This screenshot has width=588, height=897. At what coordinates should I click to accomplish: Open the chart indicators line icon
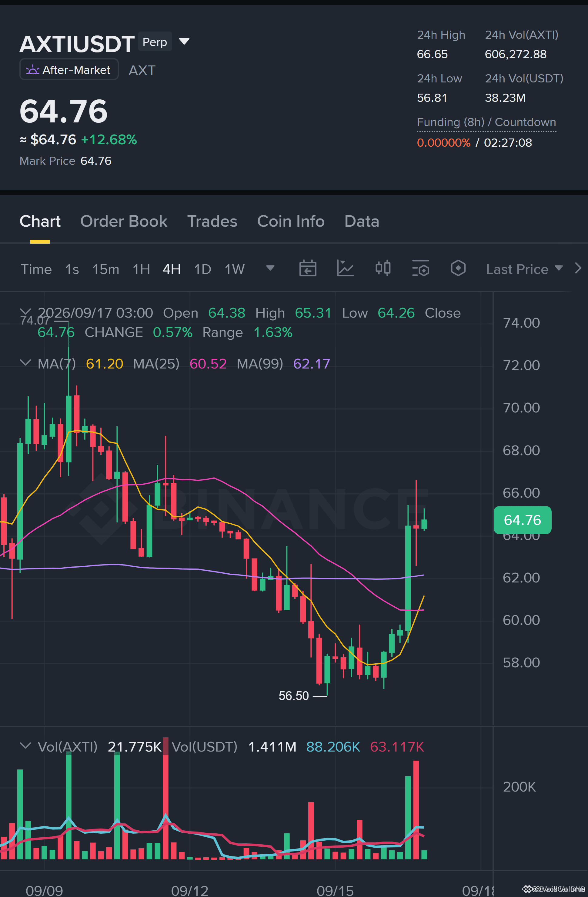(345, 269)
